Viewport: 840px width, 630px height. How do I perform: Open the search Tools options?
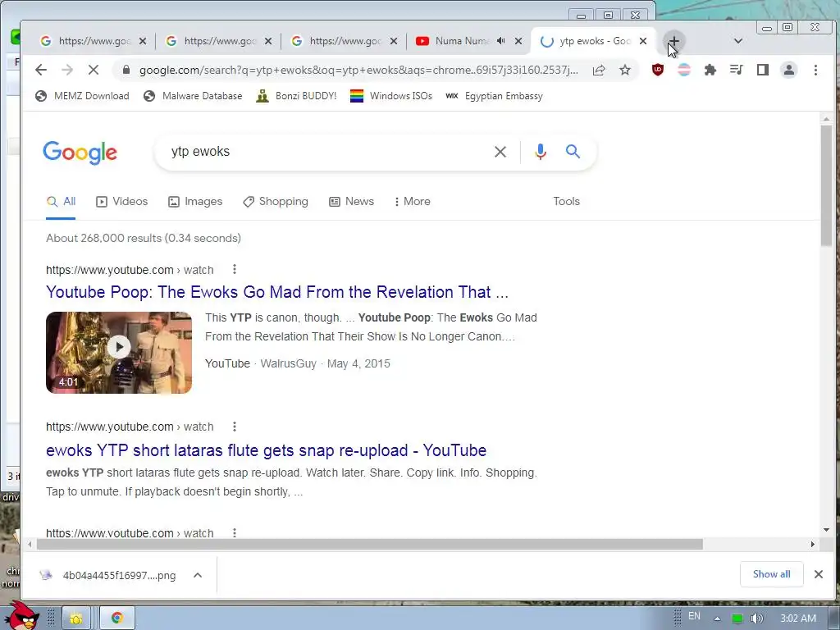tap(566, 202)
